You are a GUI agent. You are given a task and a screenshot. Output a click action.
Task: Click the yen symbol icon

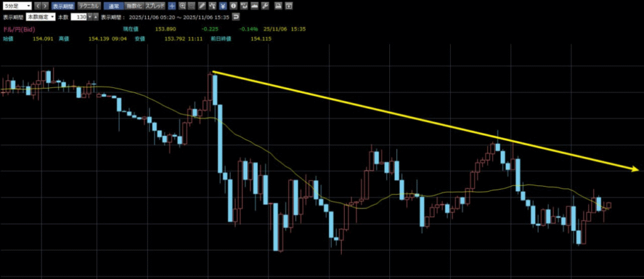(222, 6)
